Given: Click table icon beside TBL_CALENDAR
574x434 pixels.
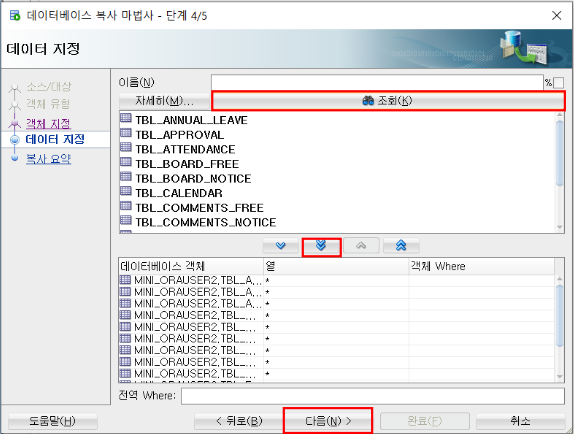Looking at the screenshot, I should (126, 191).
